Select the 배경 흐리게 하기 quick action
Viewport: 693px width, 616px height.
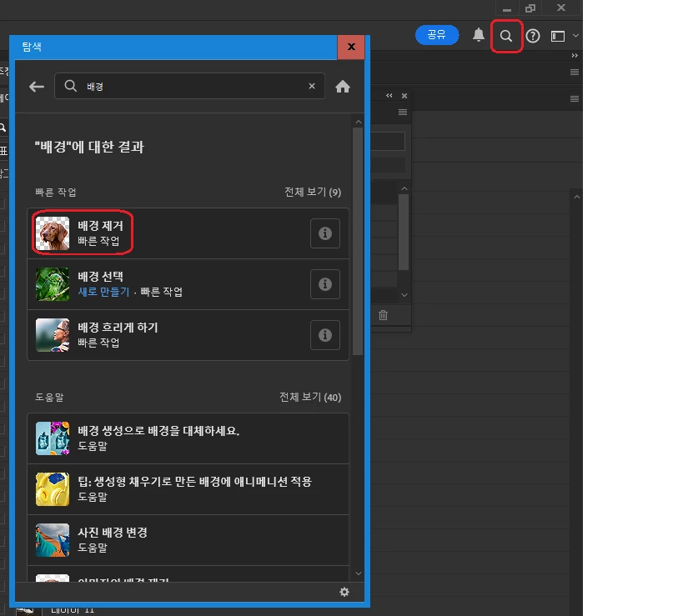click(x=188, y=335)
